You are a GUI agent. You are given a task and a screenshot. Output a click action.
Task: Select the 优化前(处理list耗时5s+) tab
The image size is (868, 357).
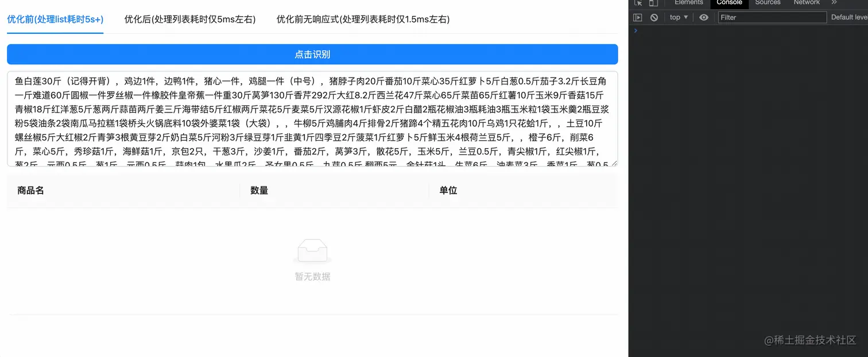tap(55, 20)
